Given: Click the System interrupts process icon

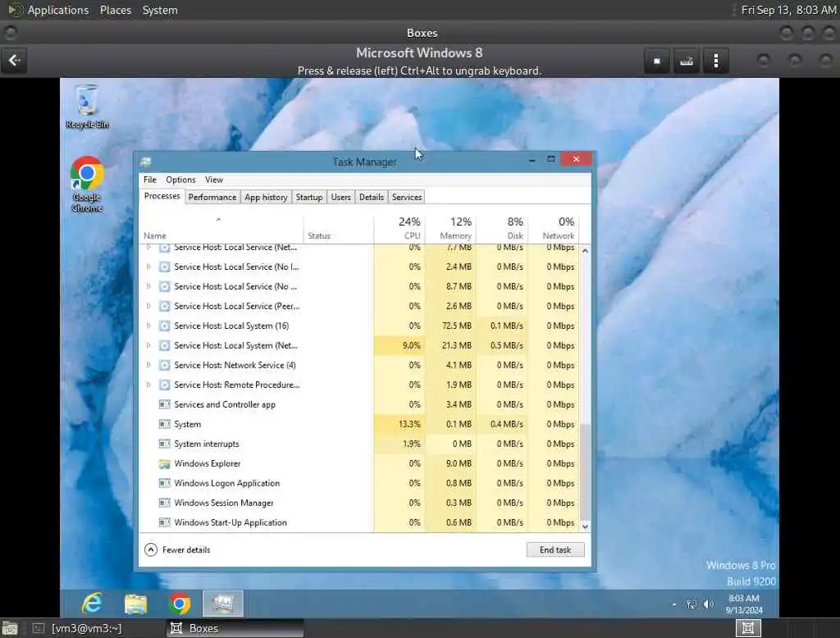Looking at the screenshot, I should click(164, 444).
